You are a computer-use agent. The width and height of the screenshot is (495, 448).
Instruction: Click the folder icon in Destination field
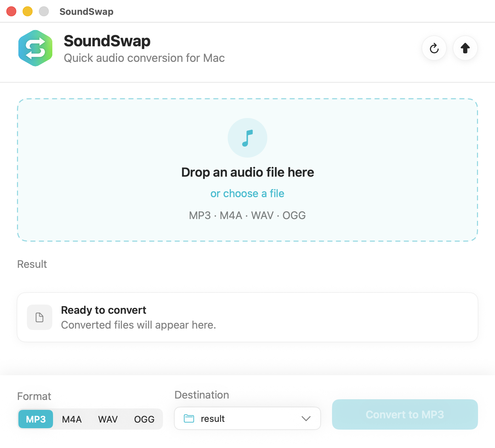pyautogui.click(x=189, y=419)
